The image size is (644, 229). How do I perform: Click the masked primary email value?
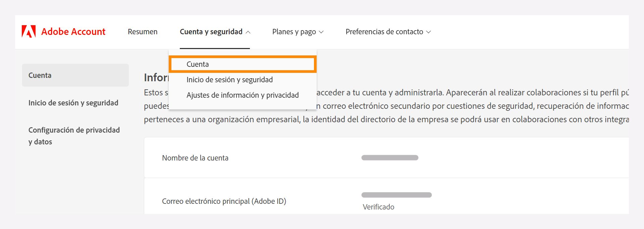point(397,195)
